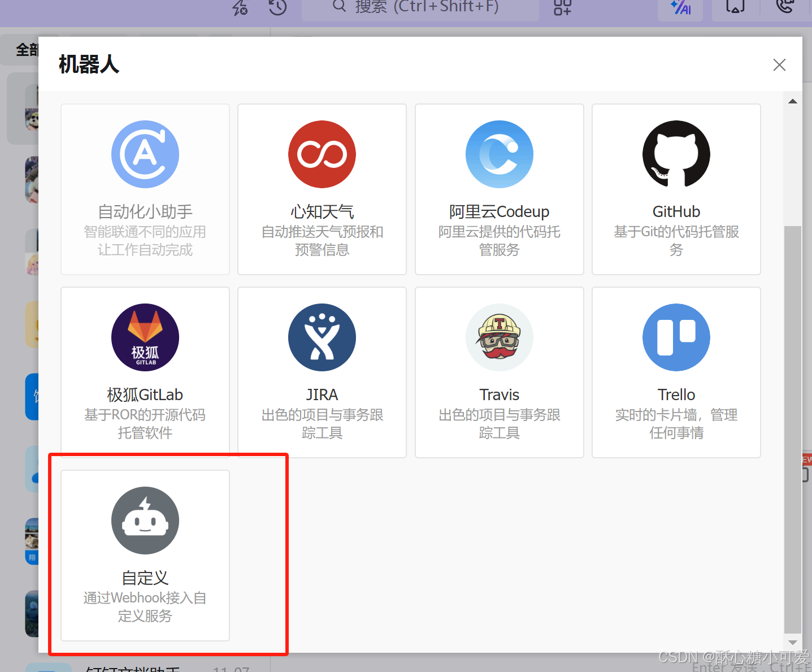Click the JIRA title text
Viewport: 812px width, 672px height.
[x=322, y=395]
